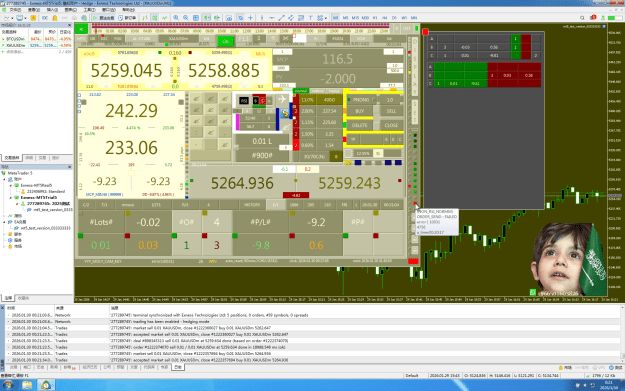Open Windows Start button on taskbar
625x391 pixels.
pyautogui.click(x=8, y=385)
